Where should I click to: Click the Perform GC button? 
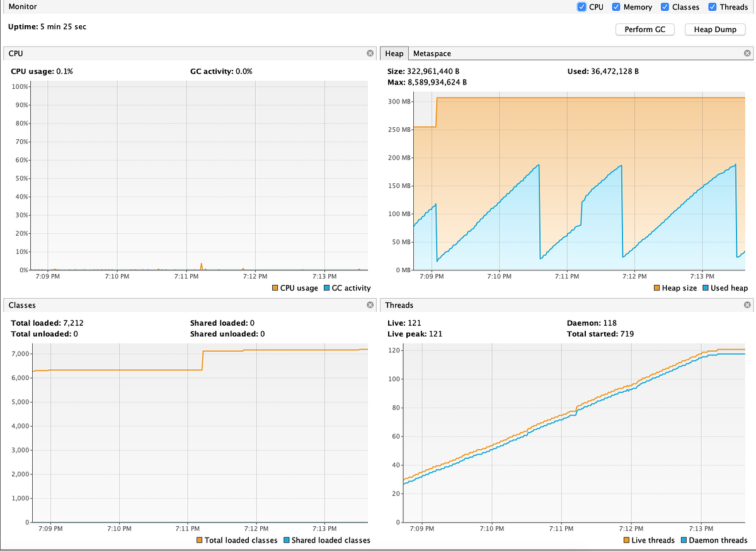(644, 30)
